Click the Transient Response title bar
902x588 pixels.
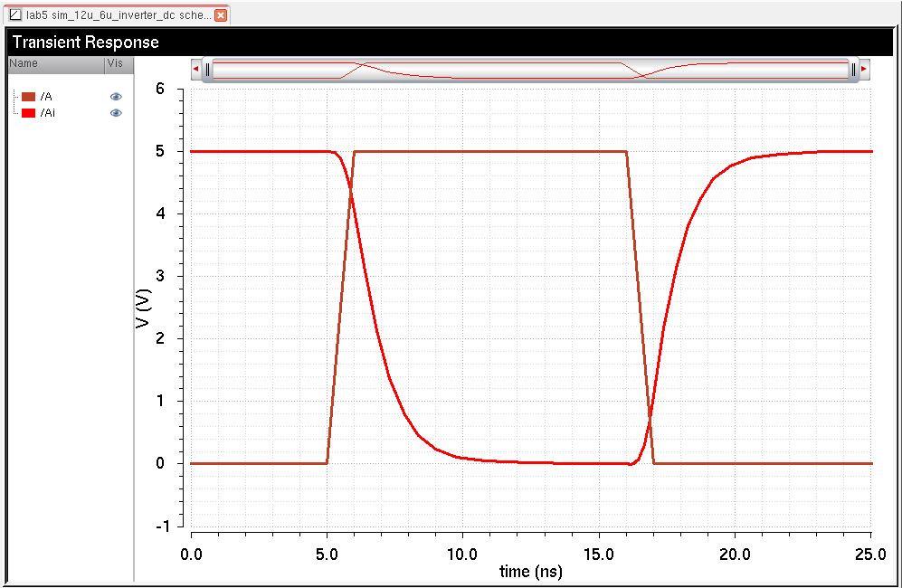tap(451, 42)
